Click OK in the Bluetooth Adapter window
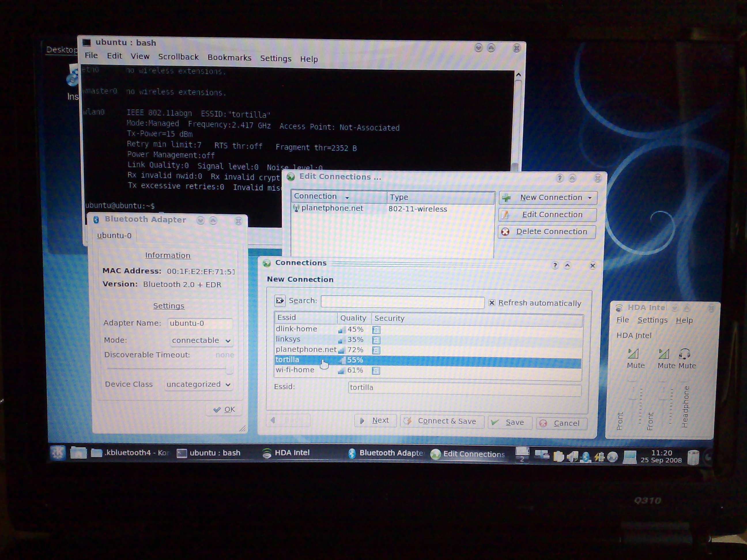Image resolution: width=747 pixels, height=560 pixels. (x=224, y=409)
